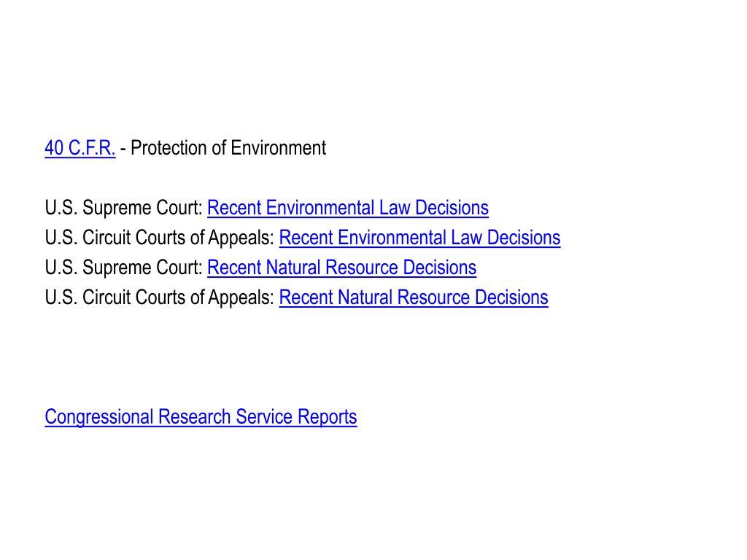Open the 40 C.F.R. link

click(80, 147)
